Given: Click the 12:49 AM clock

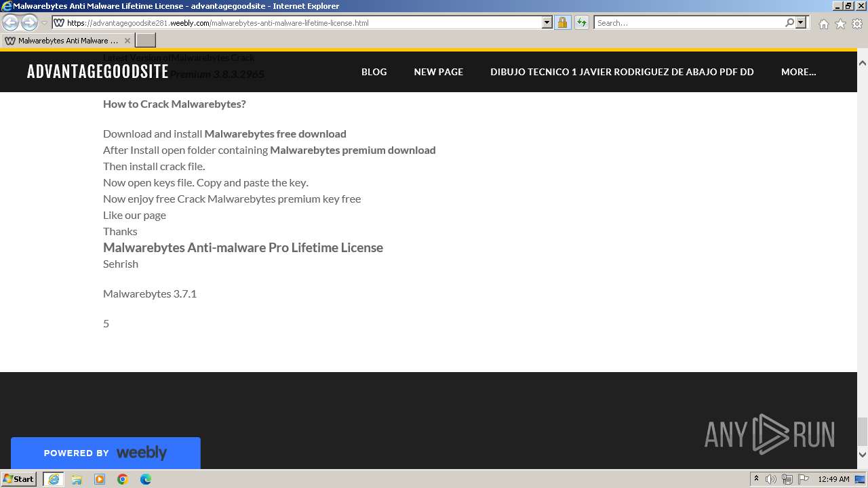Looking at the screenshot, I should [x=833, y=479].
